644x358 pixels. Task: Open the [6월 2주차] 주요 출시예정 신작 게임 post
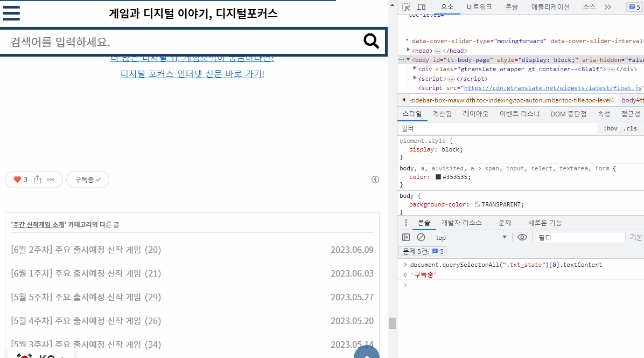pyautogui.click(x=86, y=250)
